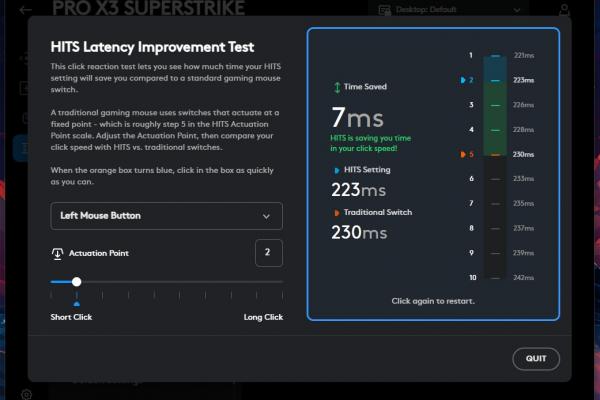Click the 235ms value at step 7
600x400 pixels.
[523, 203]
